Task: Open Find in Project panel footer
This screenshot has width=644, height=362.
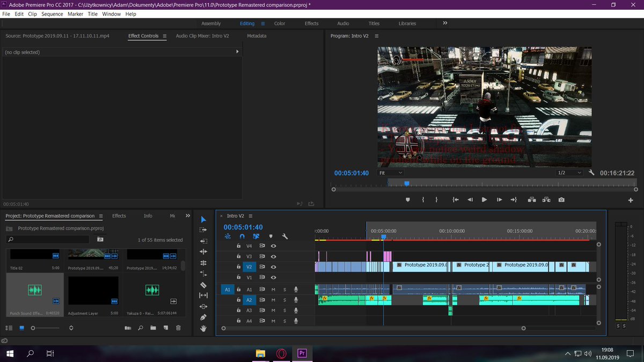Action: click(x=141, y=328)
